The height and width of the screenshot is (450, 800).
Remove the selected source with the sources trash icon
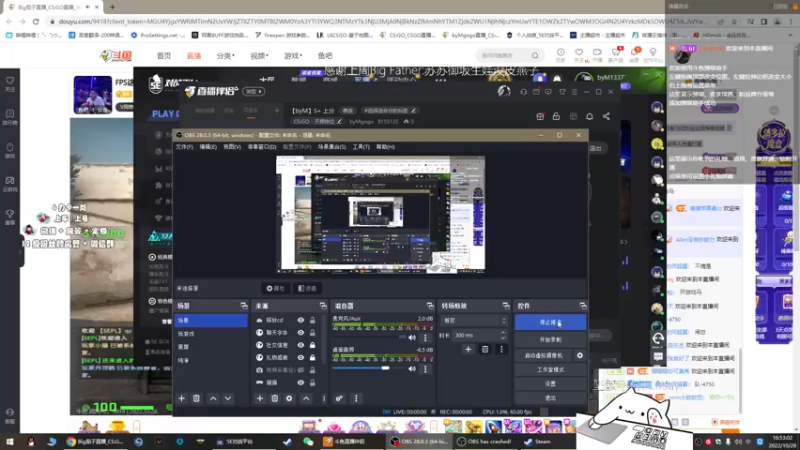[274, 398]
